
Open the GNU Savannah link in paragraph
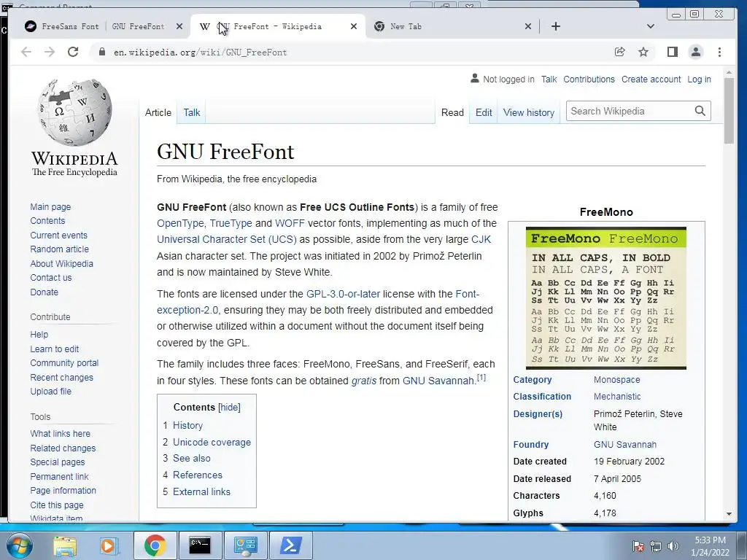[x=438, y=381]
